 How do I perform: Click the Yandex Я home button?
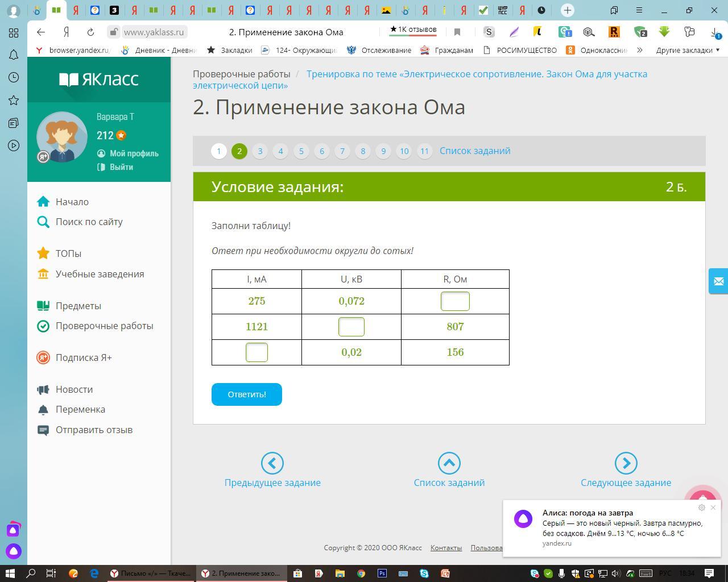point(67,32)
